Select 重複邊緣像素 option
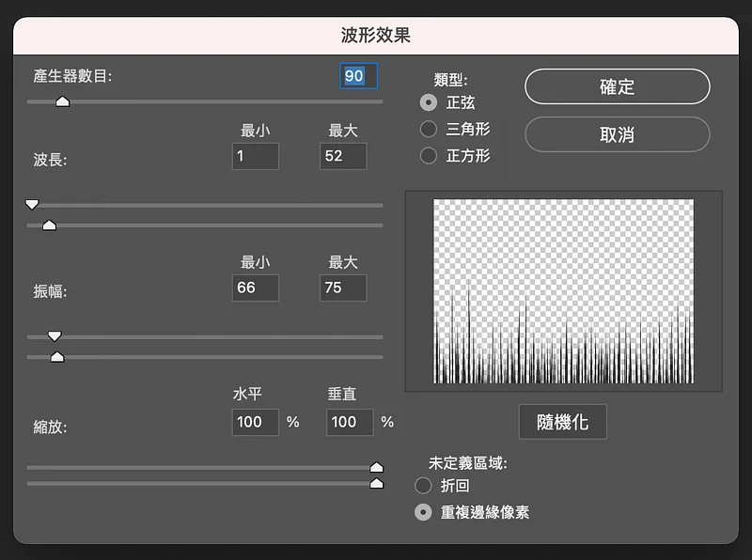The image size is (752, 560). 423,512
